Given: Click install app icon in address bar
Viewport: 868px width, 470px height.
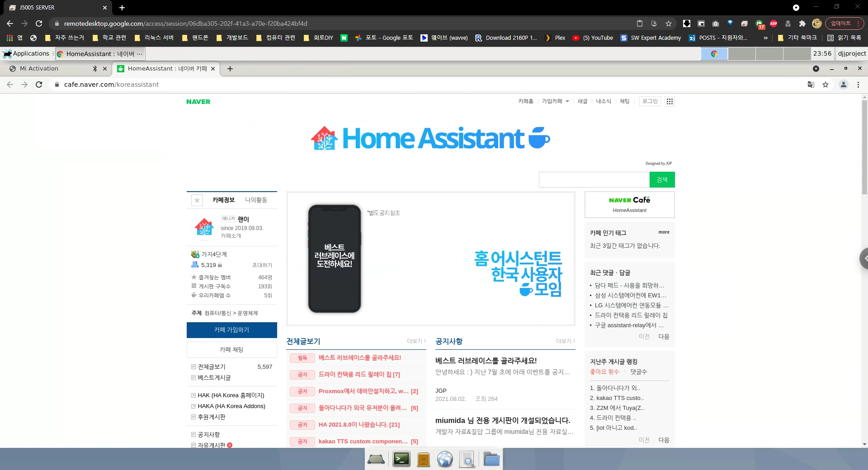Looking at the screenshot, I should pos(654,23).
